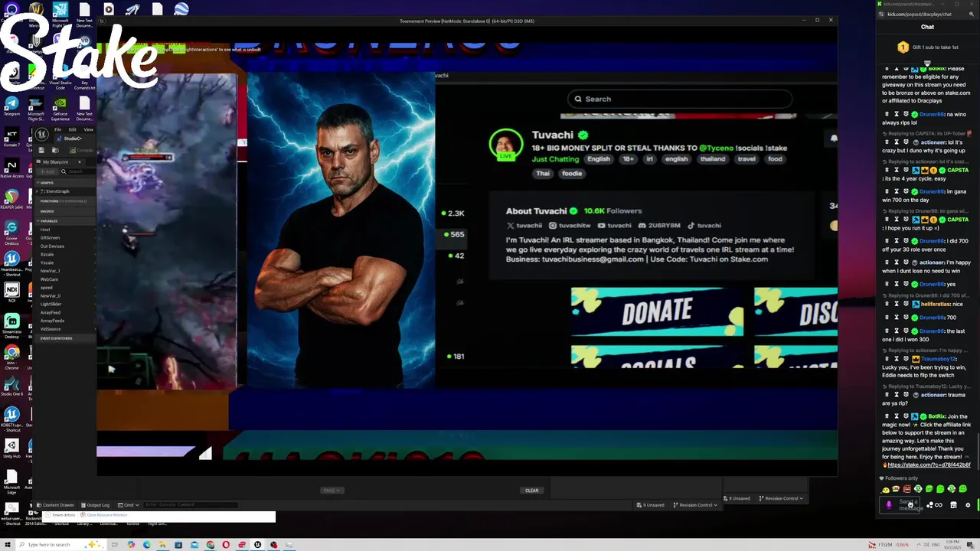This screenshot has height=551, width=980.
Task: Click the Search field on the Kick page
Action: click(x=680, y=99)
